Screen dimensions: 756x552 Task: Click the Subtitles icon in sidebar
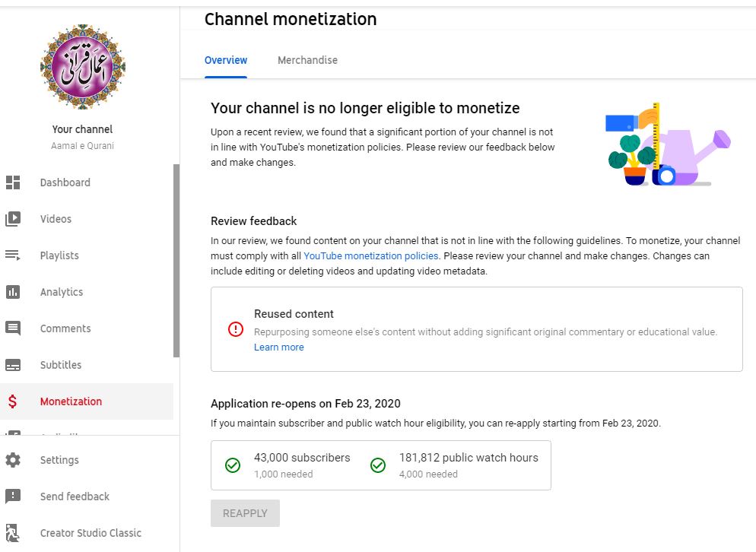click(x=13, y=365)
